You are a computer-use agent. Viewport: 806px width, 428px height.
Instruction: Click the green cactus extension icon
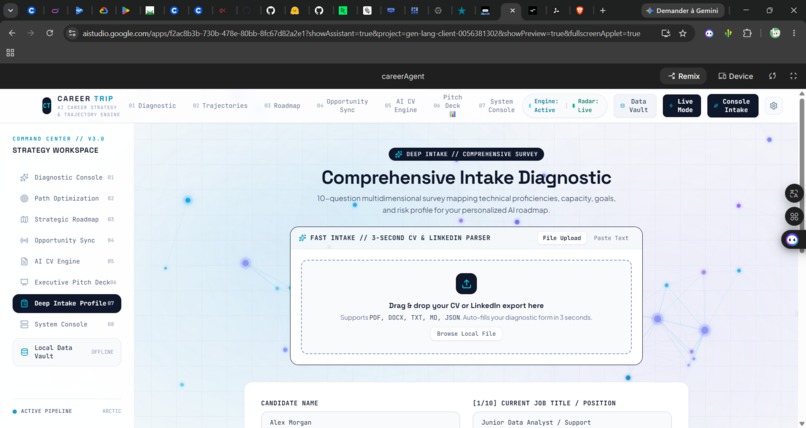[728, 33]
